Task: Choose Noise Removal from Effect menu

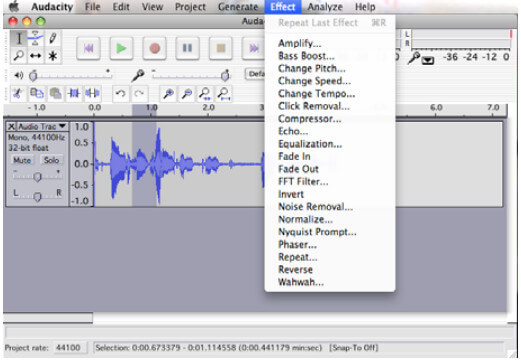Action: [x=315, y=207]
